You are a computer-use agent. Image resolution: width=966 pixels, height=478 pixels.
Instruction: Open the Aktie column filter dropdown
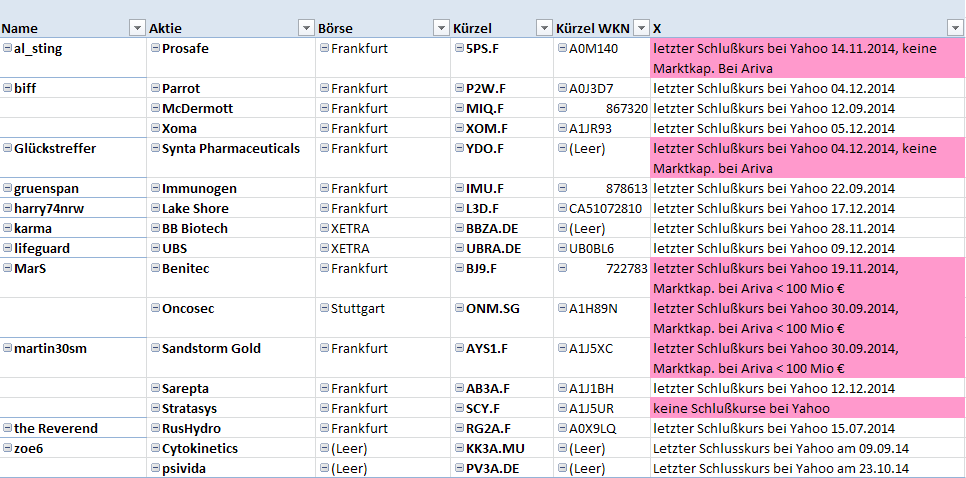pyautogui.click(x=305, y=28)
